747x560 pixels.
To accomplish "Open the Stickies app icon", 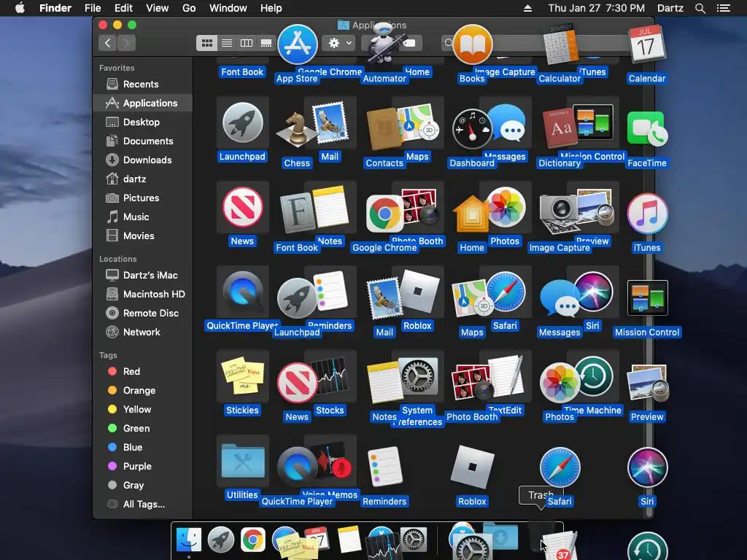I will click(x=242, y=376).
